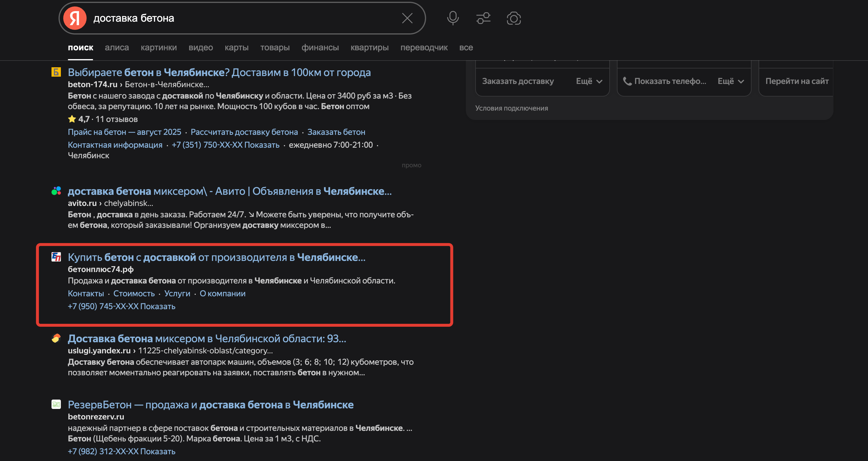Click the Yandex logo in search bar
Image resolution: width=868 pixels, height=461 pixels.
pos(75,18)
